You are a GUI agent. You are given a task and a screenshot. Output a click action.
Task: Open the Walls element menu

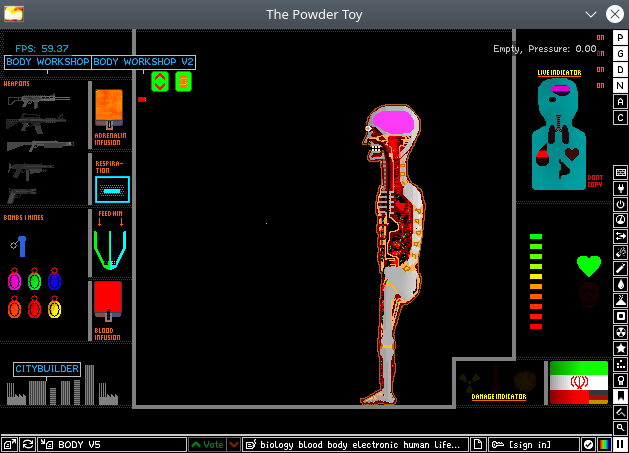coord(621,173)
